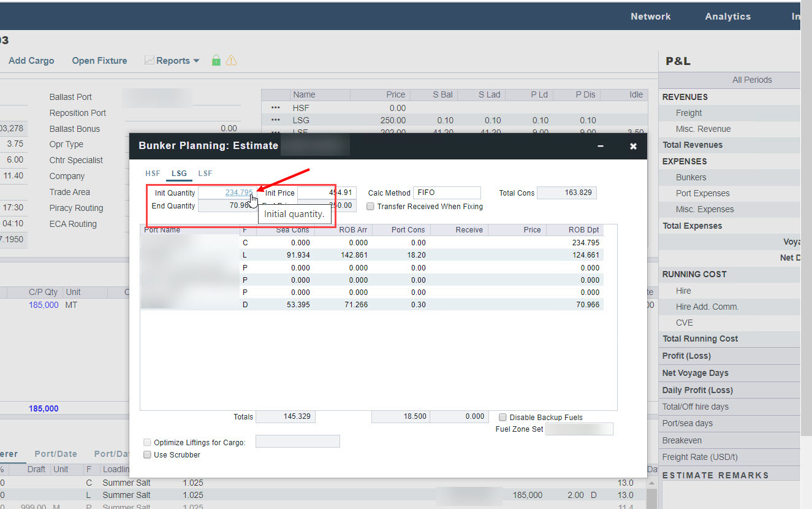Enable Transfer Received When Fixing checkbox
Screen dimensions: 812x509
[x=371, y=207]
